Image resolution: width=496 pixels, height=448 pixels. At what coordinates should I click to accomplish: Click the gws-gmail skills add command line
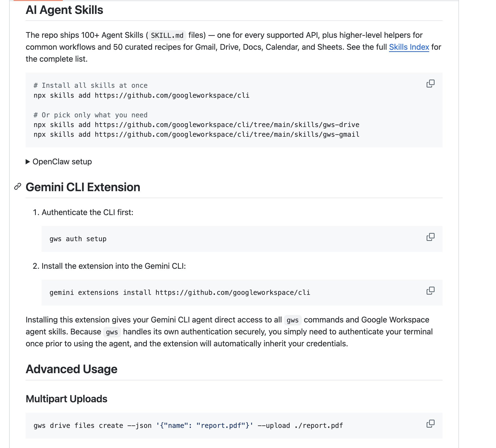196,134
